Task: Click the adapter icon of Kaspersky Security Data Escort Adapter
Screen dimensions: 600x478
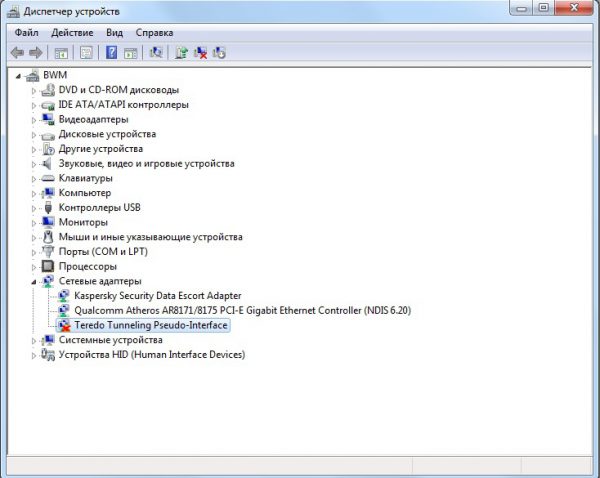Action: point(64,296)
